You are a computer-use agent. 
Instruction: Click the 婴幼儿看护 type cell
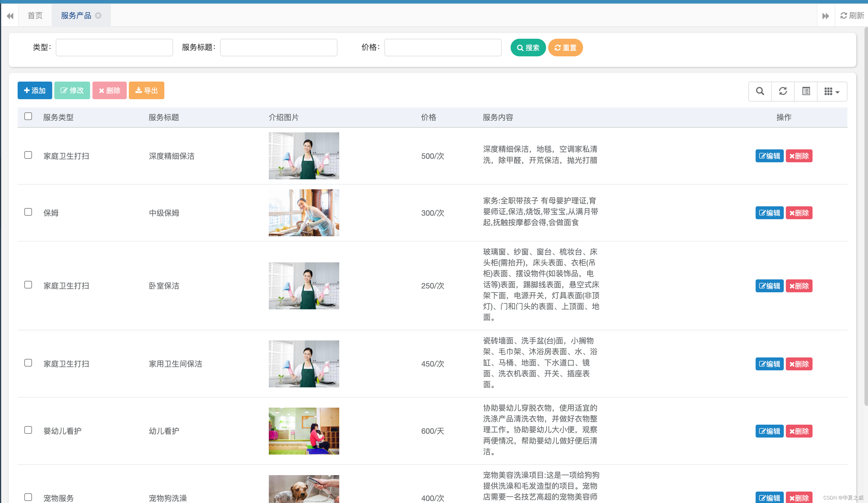pyautogui.click(x=62, y=431)
